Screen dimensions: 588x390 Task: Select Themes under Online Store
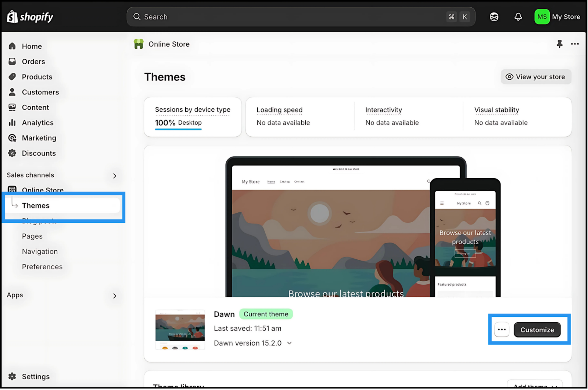pos(63,205)
